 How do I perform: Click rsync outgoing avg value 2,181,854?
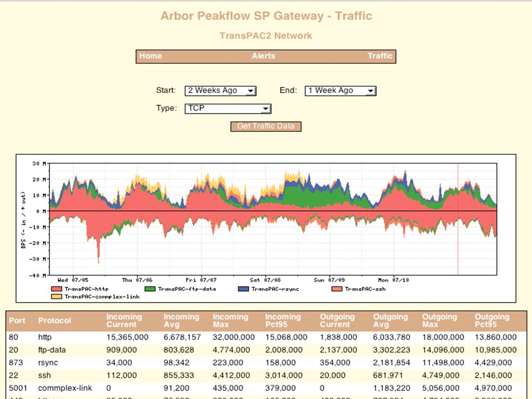point(392,362)
